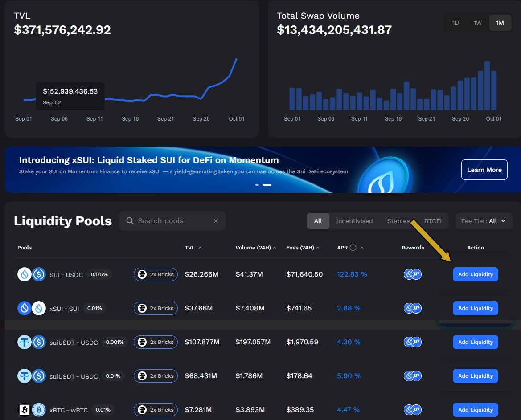Add Liquidity to the $68.431M TVL pool
This screenshot has height=420, width=521.
[x=475, y=376]
